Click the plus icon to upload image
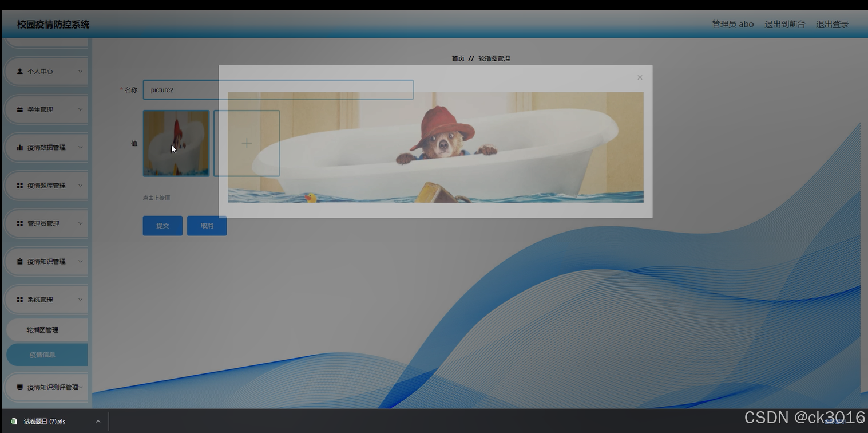868x433 pixels. (x=247, y=143)
